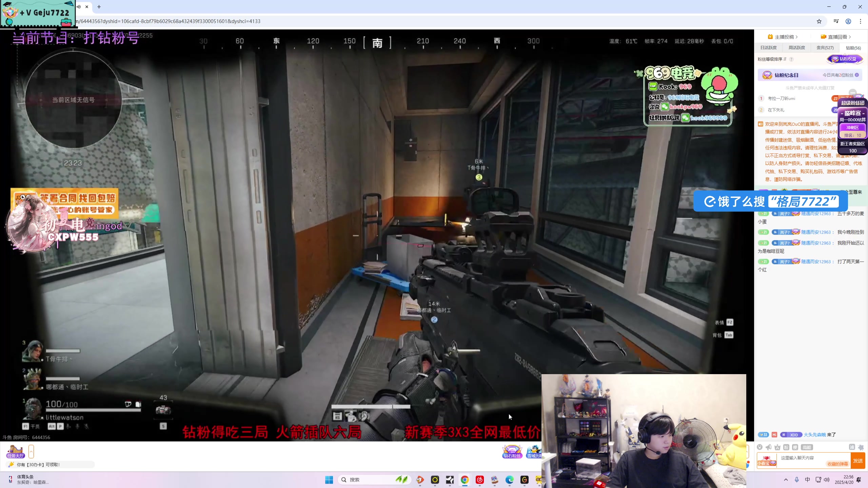This screenshot has width=868, height=488.
Task: Click the chat announcement speaker icon
Action: tap(760, 124)
